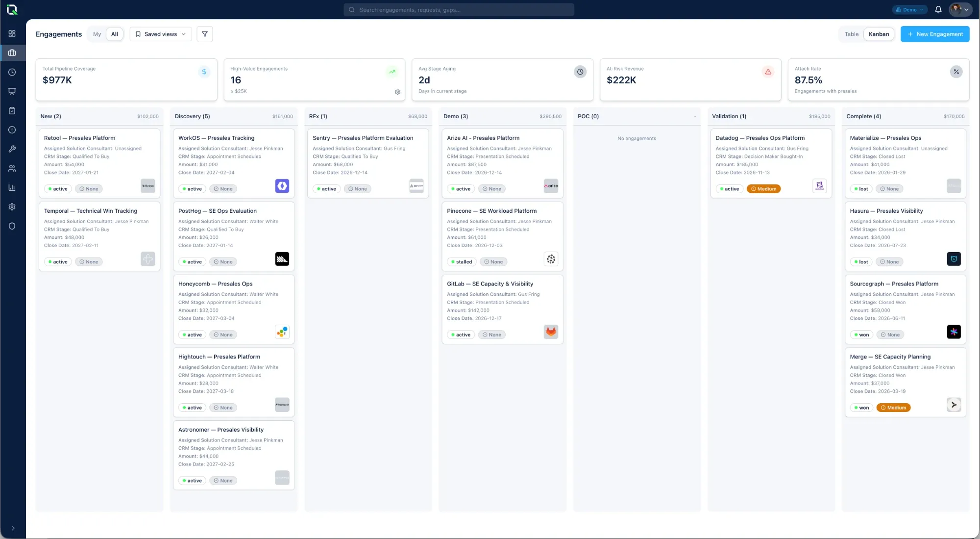This screenshot has height=539, width=980.
Task: Open the clock icon in sidebar
Action: click(12, 72)
